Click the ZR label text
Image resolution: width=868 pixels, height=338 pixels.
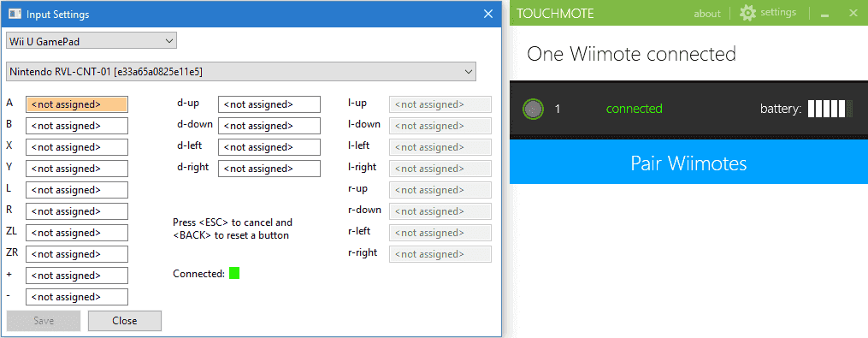click(12, 252)
